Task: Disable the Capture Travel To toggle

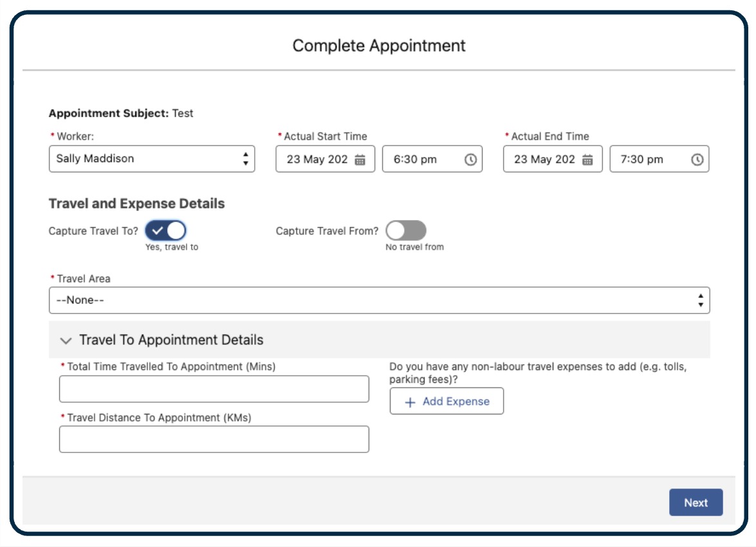Action: [x=165, y=230]
